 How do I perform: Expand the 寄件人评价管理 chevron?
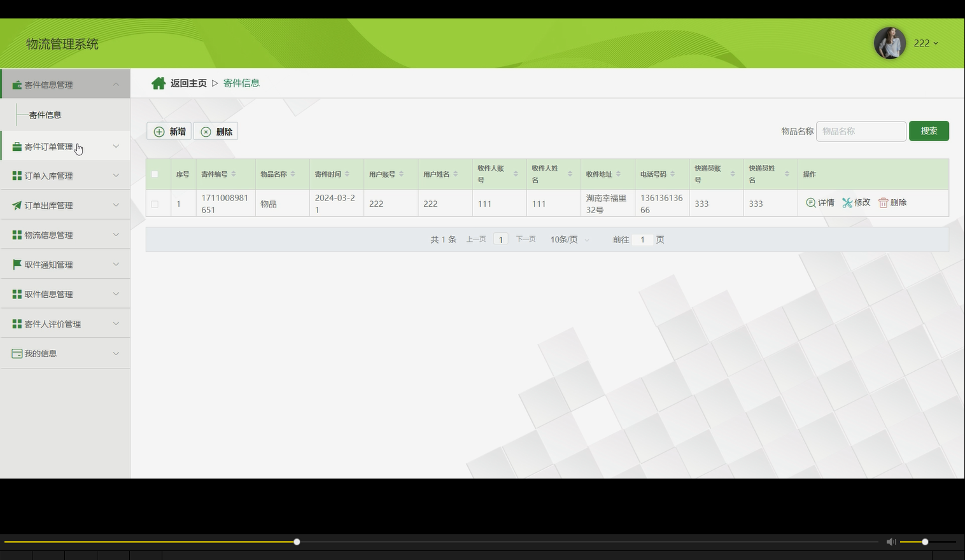pos(116,323)
